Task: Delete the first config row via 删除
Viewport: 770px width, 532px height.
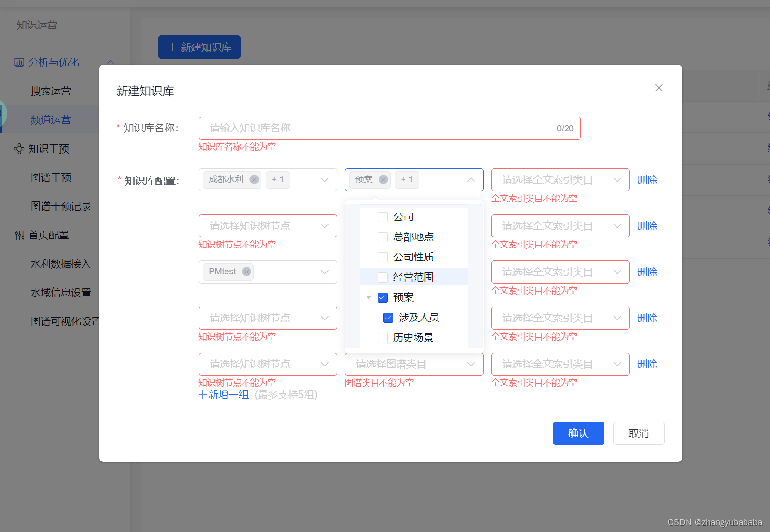Action: [x=647, y=180]
